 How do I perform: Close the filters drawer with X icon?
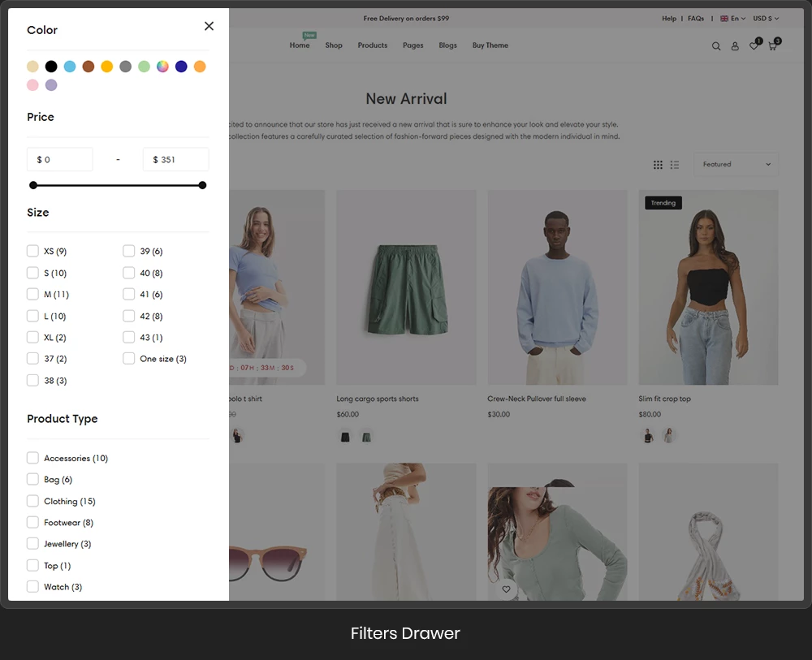click(209, 26)
